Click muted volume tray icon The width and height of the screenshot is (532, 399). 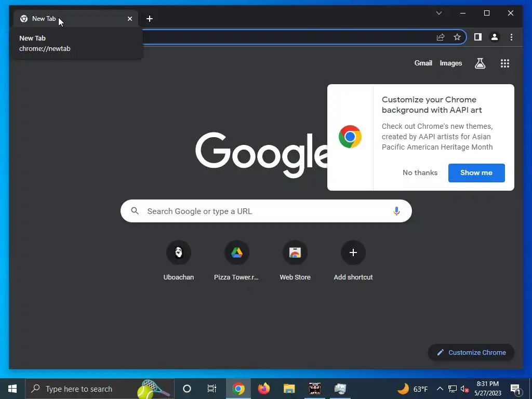(464, 389)
